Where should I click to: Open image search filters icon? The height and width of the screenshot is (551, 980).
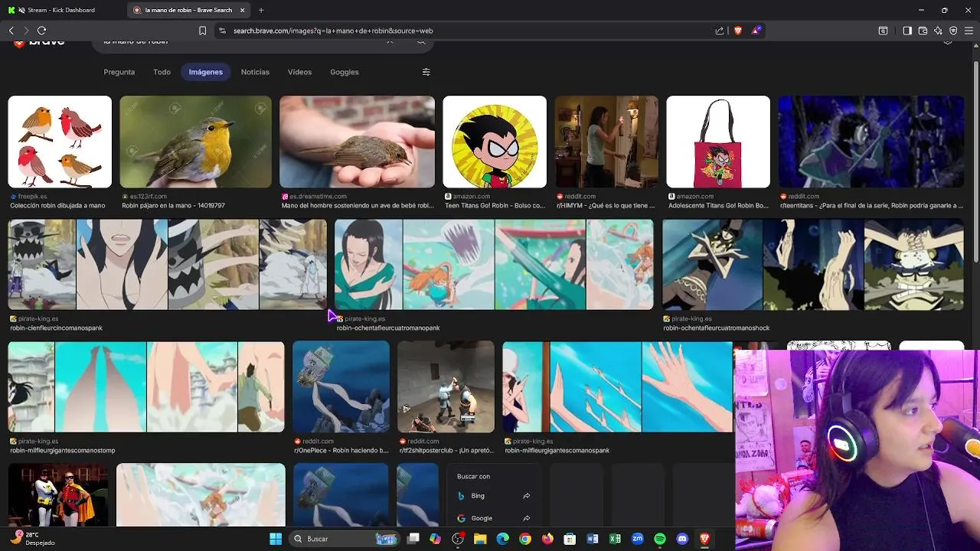(x=426, y=72)
